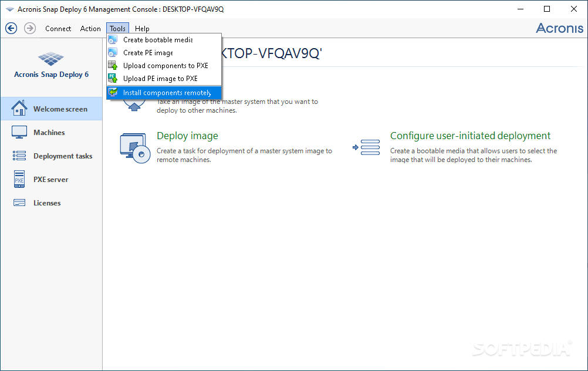Close the Management Console window

(x=574, y=9)
